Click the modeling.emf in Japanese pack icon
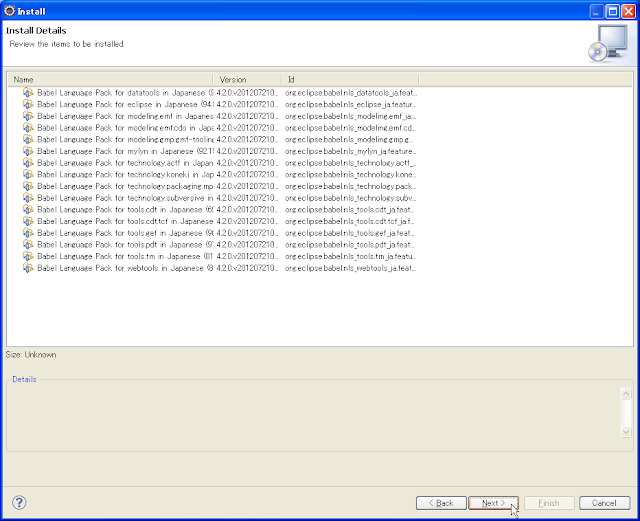 [28, 116]
